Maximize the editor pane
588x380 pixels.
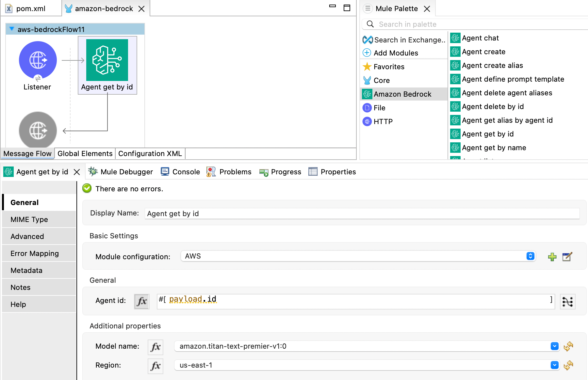pyautogui.click(x=347, y=8)
